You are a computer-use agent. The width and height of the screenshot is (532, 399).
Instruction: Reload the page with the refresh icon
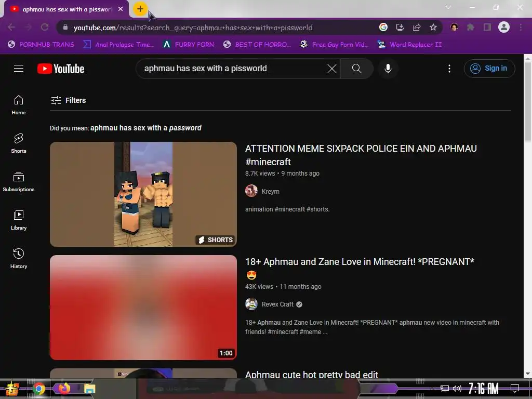point(45,27)
